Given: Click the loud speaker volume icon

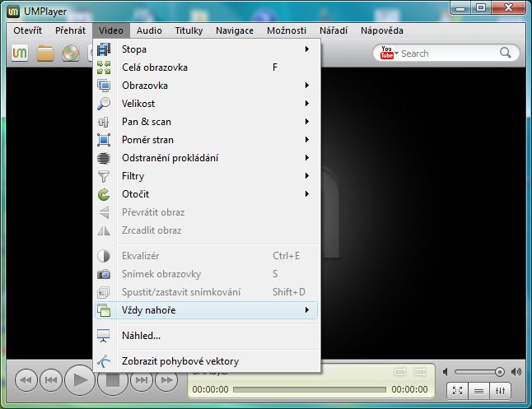Looking at the screenshot, I should (x=516, y=372).
